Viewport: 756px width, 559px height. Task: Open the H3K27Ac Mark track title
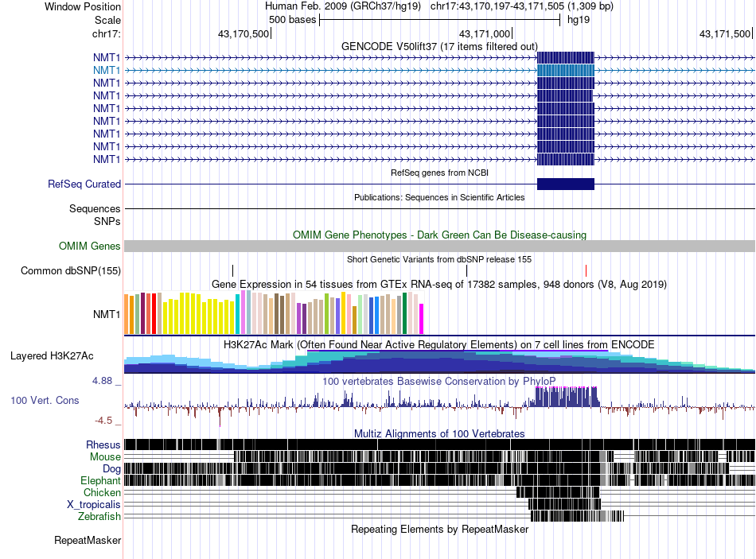click(x=439, y=344)
